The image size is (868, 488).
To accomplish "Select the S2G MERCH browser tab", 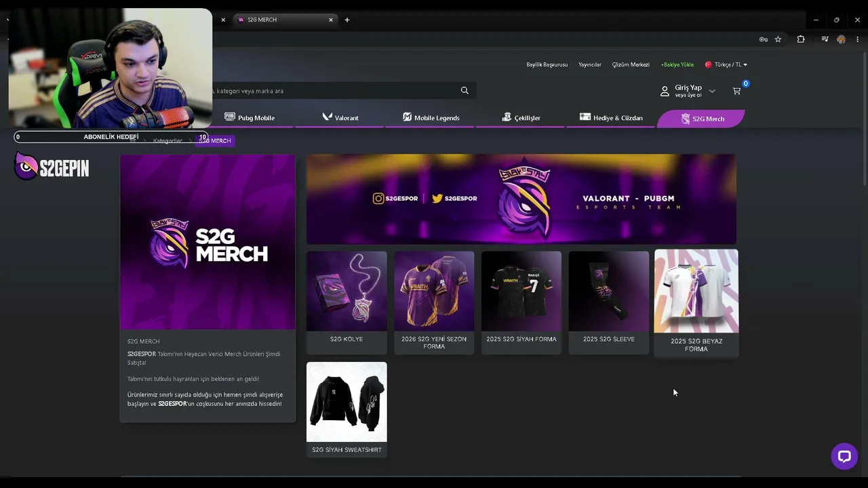I will (x=285, y=20).
